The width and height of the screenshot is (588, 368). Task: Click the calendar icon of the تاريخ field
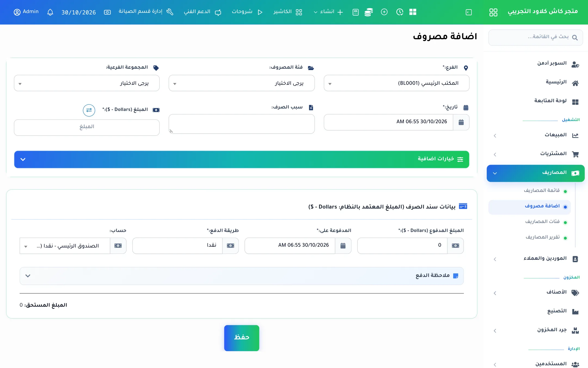[x=461, y=122]
